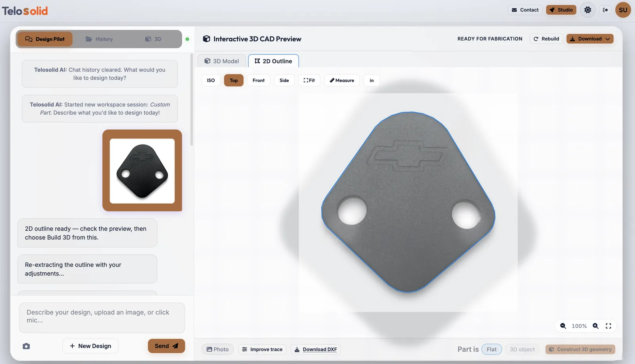
Task: Zoom out with the magnifier minus icon
Action: (x=563, y=326)
